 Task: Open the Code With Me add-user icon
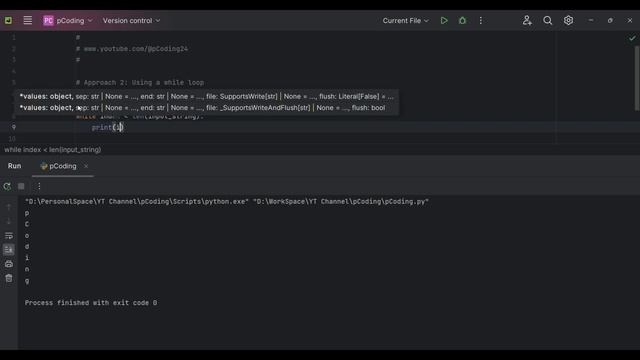[527, 20]
